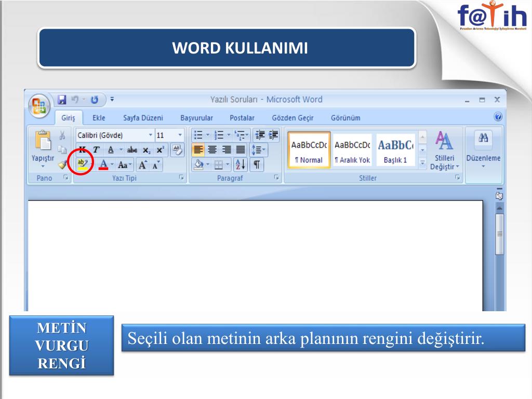
Task: Save the document with the floppy icon
Action: tap(62, 99)
